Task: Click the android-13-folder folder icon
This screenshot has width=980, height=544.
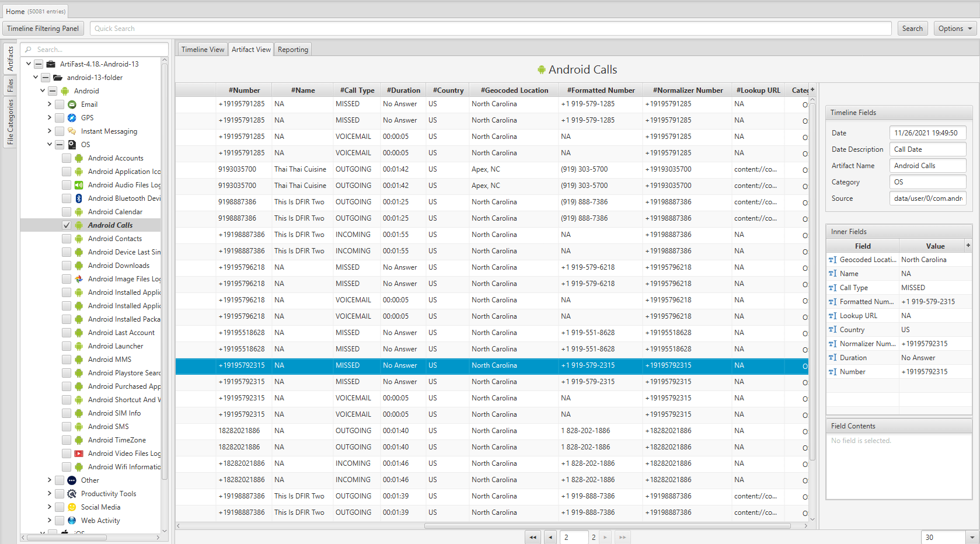Action: point(58,78)
